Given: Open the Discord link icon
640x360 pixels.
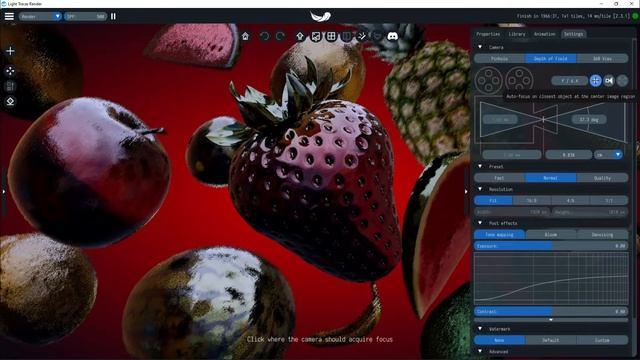Looking at the screenshot, I should tap(393, 36).
